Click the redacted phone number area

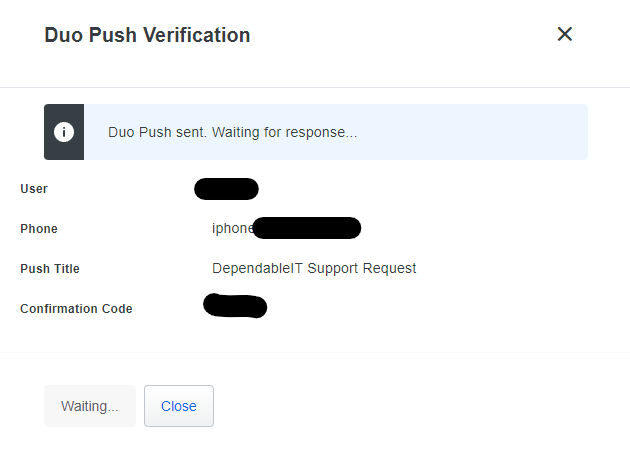click(x=307, y=228)
